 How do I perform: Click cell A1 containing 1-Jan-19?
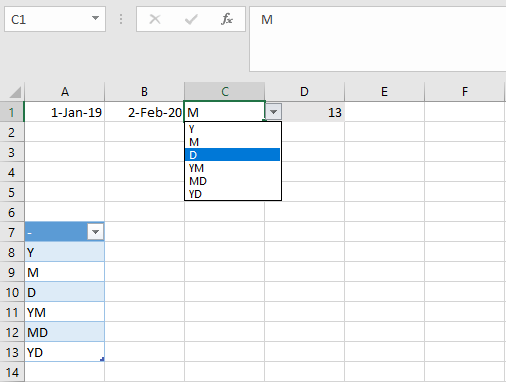tap(64, 112)
